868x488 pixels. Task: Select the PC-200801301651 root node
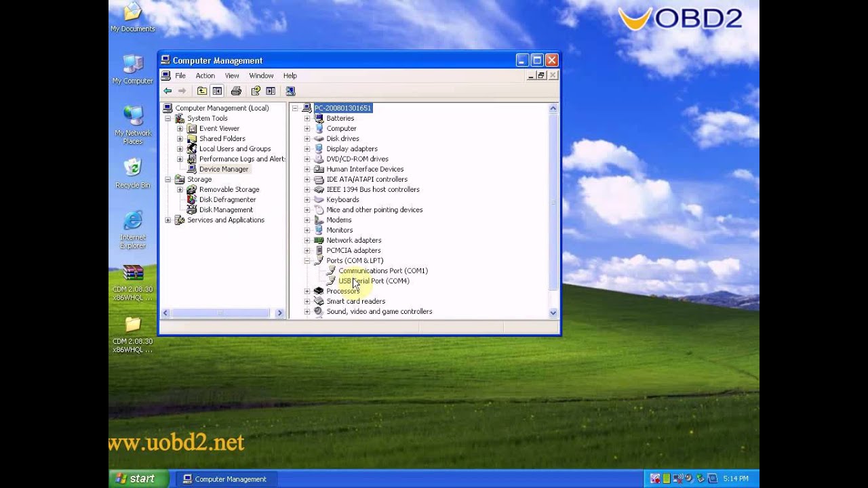pos(343,108)
